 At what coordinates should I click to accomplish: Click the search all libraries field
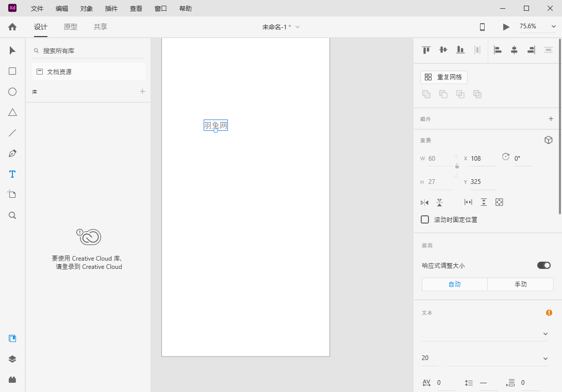(89, 51)
